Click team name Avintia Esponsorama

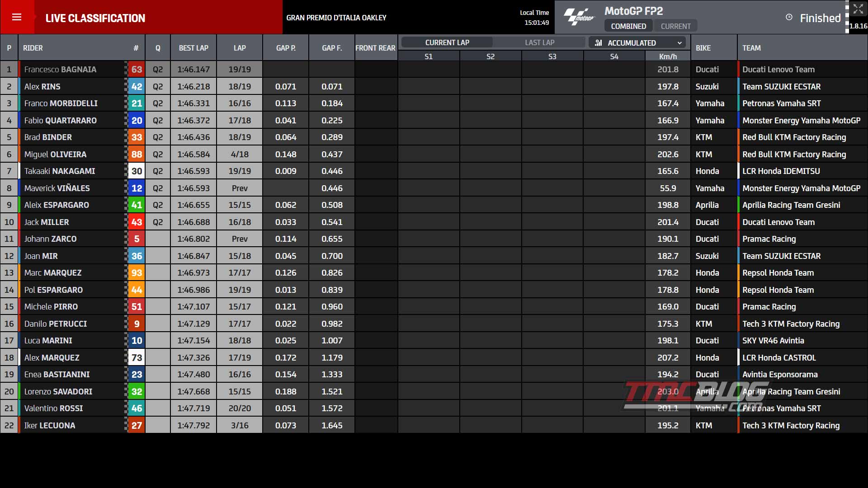click(x=780, y=375)
